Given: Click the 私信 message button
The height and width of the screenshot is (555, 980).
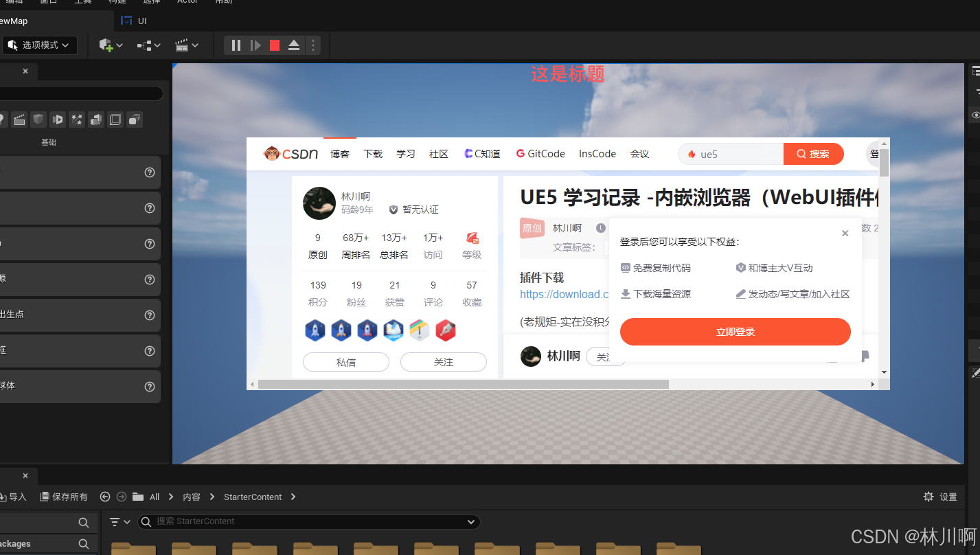Looking at the screenshot, I should (x=346, y=362).
